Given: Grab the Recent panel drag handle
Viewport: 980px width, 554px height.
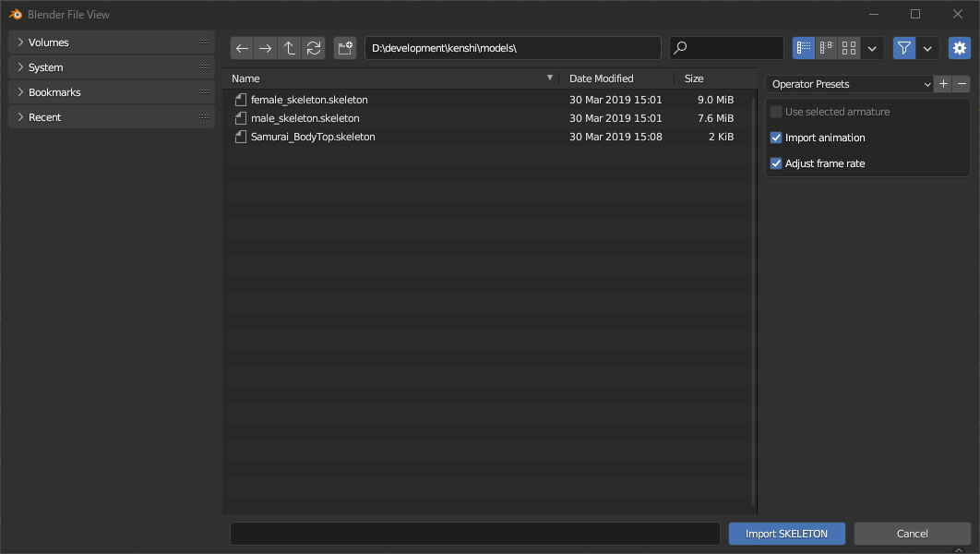Looking at the screenshot, I should pos(204,117).
